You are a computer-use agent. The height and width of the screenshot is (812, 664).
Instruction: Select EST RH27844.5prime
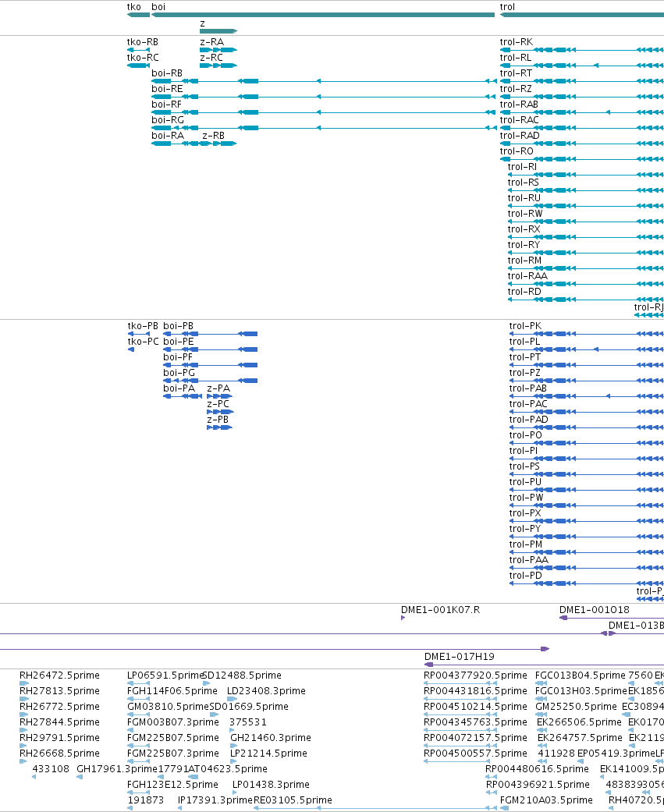click(59, 722)
